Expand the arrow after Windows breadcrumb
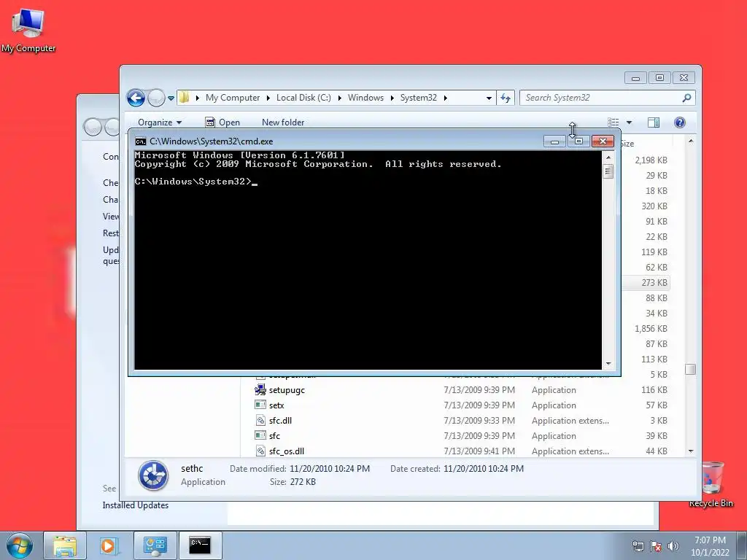The image size is (747, 560). [x=392, y=98]
